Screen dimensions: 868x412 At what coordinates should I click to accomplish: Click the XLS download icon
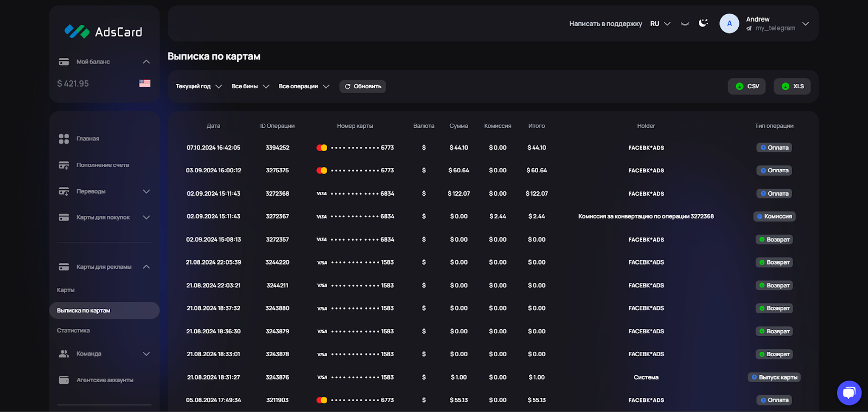[x=785, y=86]
